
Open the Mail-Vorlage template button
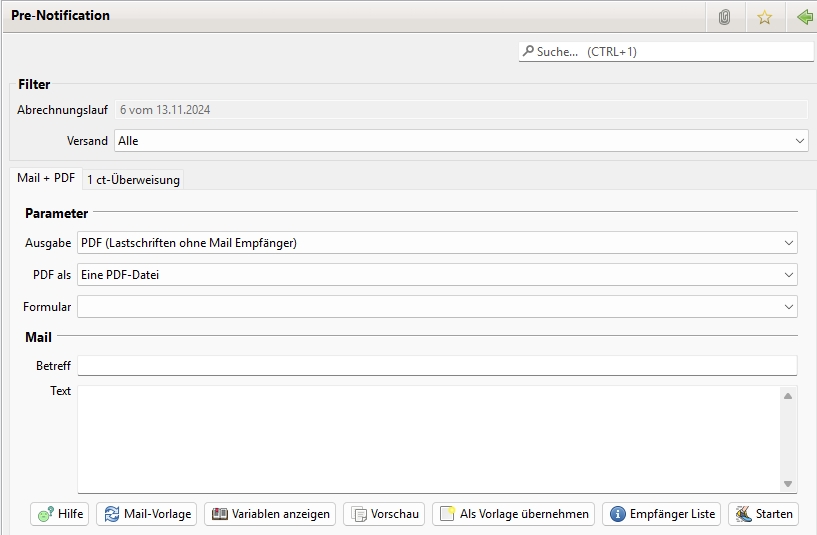tap(146, 514)
